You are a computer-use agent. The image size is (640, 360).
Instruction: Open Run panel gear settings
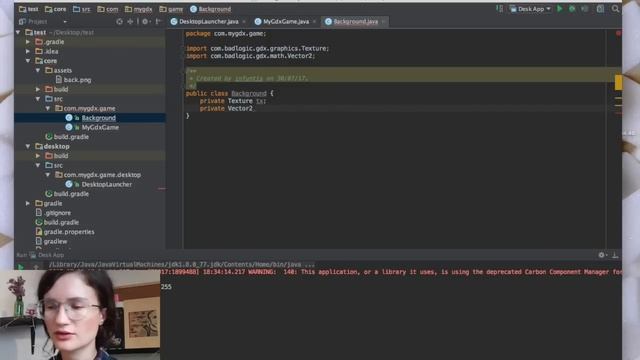tap(602, 255)
